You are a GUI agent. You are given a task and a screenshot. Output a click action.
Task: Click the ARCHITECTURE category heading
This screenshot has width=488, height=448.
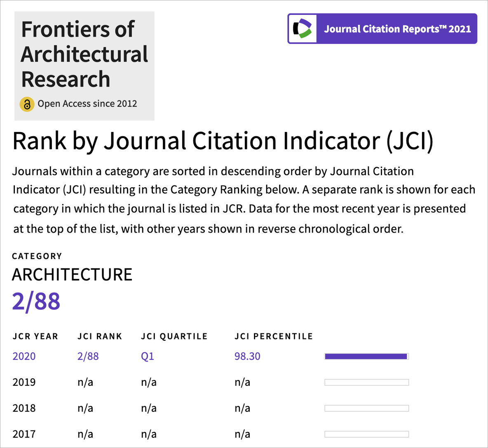72,275
